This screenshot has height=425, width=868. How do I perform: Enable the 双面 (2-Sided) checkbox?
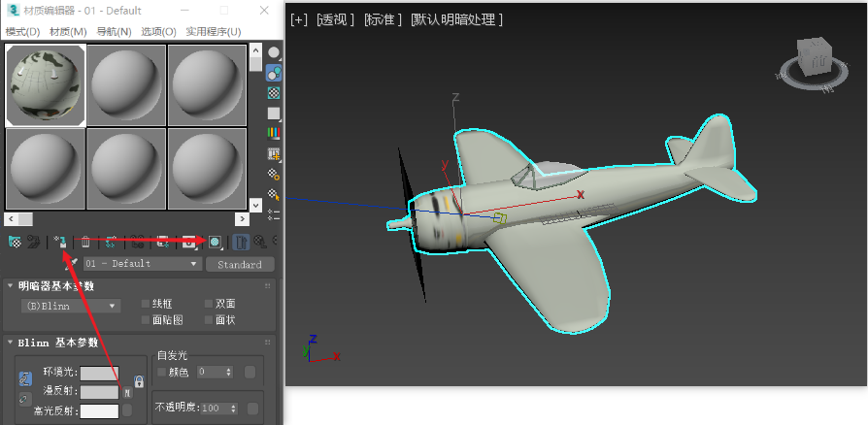[209, 304]
